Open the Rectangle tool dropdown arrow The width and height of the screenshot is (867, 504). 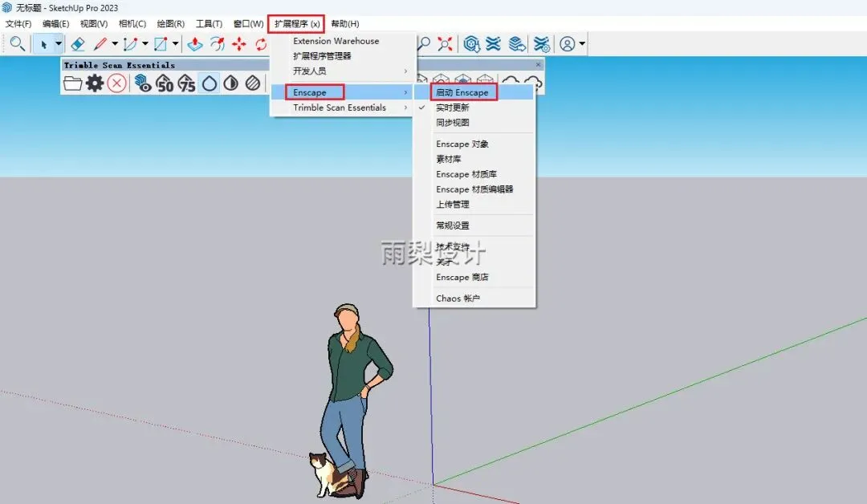(x=175, y=44)
